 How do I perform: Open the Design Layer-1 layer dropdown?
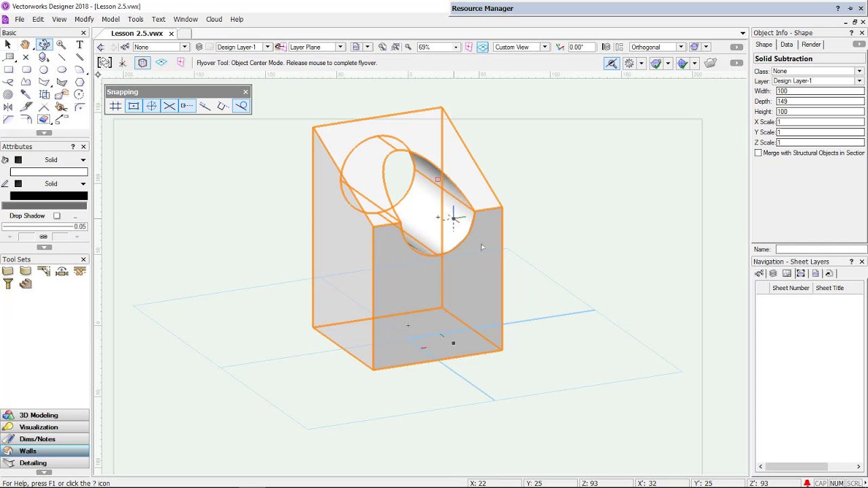pos(243,47)
